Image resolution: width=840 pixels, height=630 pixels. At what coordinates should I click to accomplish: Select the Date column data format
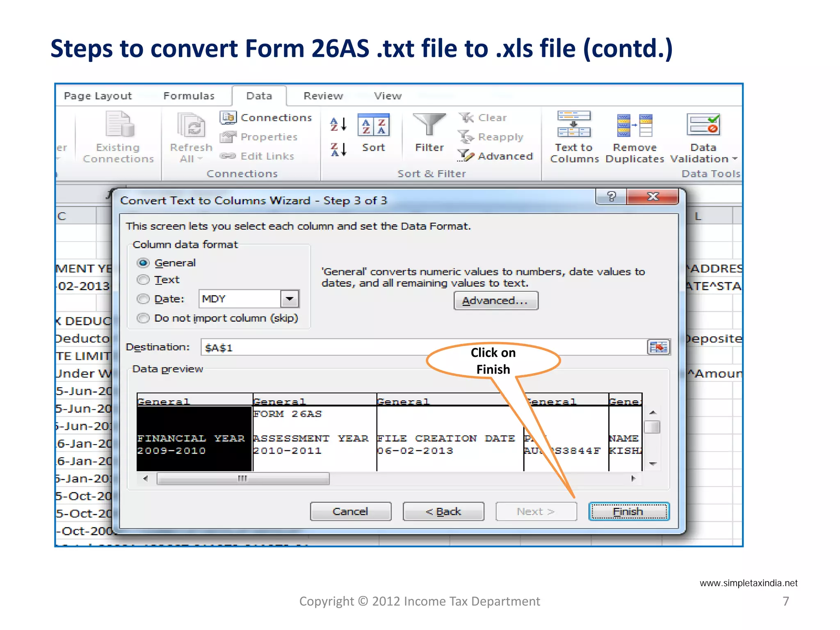click(143, 299)
